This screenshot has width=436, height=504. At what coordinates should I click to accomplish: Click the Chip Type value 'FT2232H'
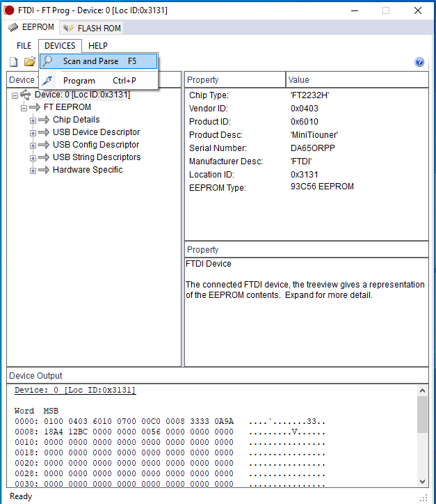309,95
